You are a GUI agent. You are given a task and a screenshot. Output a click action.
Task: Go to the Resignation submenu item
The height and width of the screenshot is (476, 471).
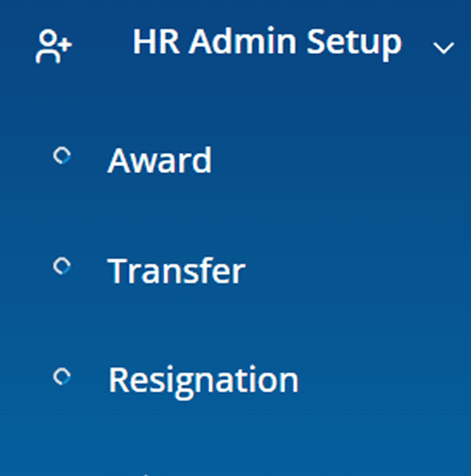point(203,380)
